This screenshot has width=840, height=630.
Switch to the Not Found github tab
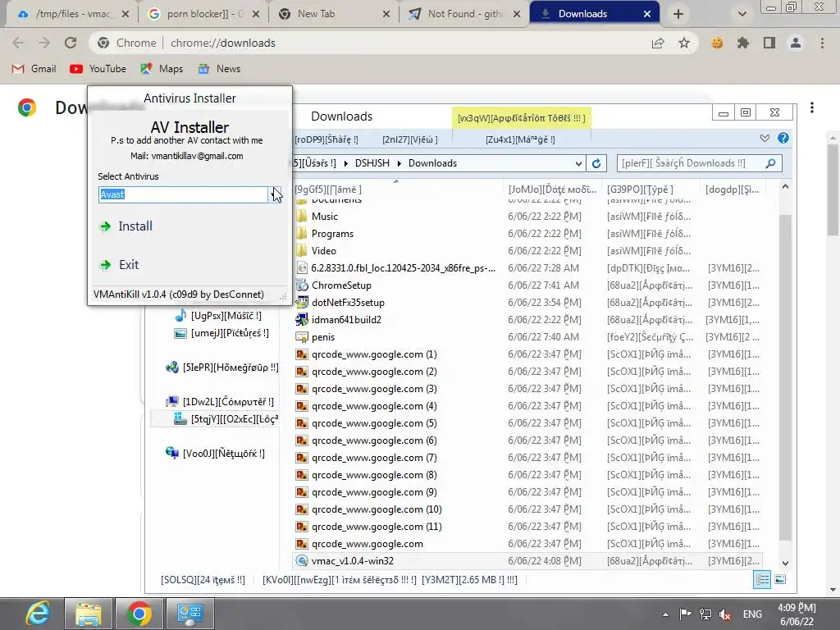(x=464, y=14)
